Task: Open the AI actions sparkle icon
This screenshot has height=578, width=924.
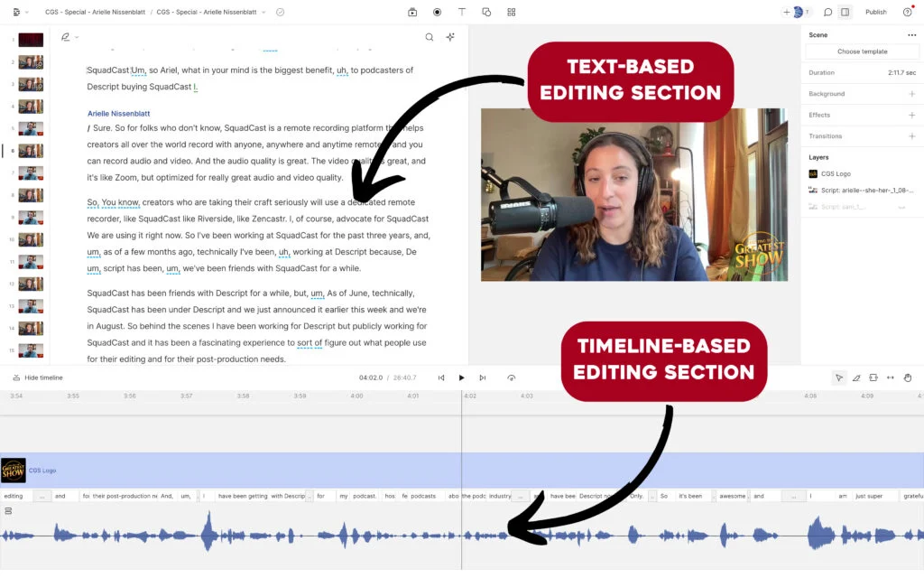Action: pos(450,37)
